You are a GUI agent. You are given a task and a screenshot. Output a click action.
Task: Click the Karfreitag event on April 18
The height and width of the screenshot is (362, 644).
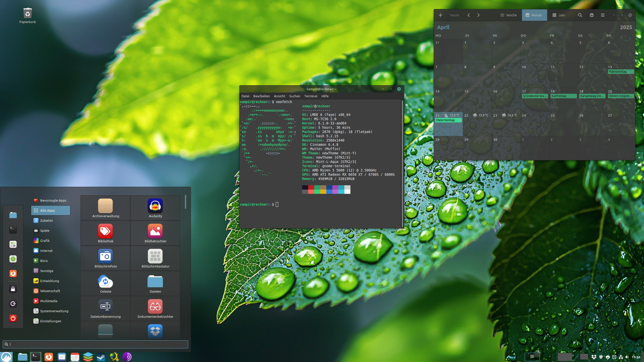563,96
